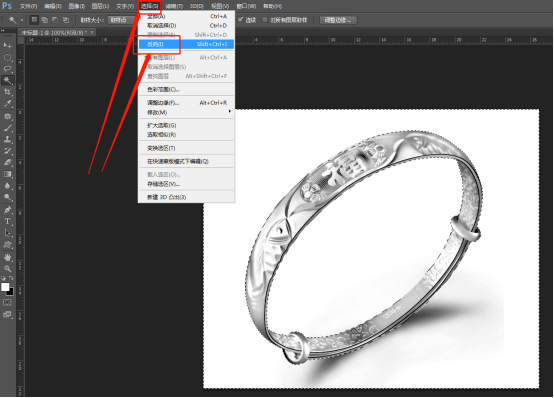Select the Lasso tool
The height and width of the screenshot is (398, 554).
(7, 69)
